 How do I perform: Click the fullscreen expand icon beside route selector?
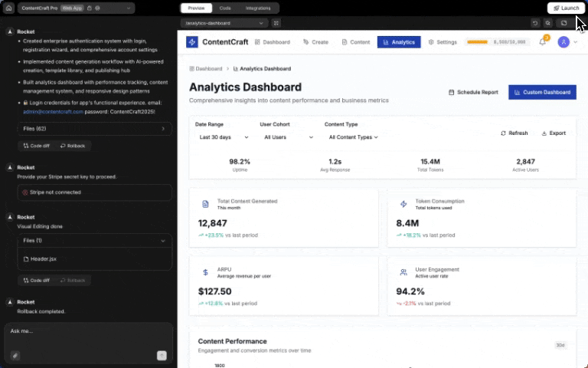point(276,23)
